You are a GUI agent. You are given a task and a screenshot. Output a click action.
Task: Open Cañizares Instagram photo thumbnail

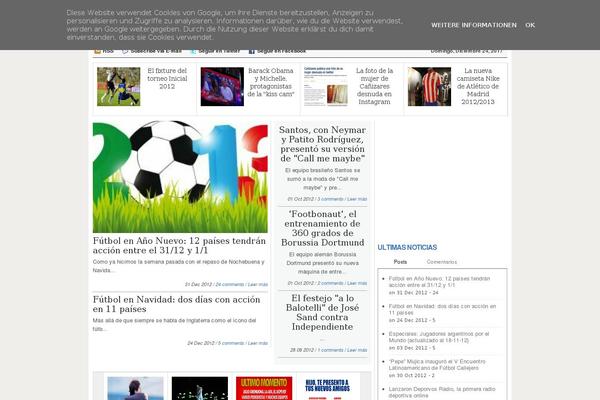tap(326, 87)
